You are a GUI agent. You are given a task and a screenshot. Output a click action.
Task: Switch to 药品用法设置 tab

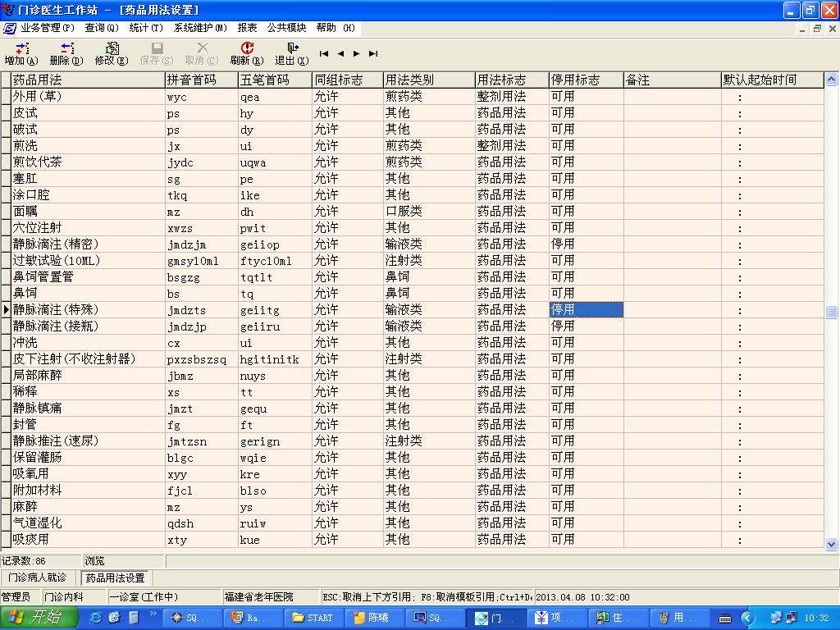(x=116, y=578)
